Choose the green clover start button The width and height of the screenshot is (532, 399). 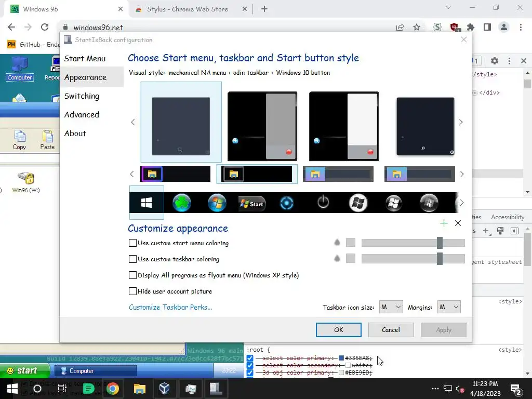pyautogui.click(x=182, y=203)
